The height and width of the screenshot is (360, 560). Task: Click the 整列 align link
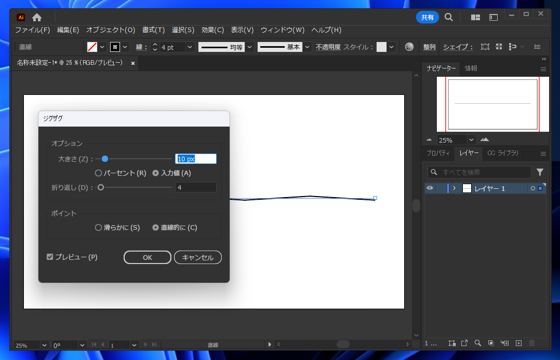(x=429, y=47)
